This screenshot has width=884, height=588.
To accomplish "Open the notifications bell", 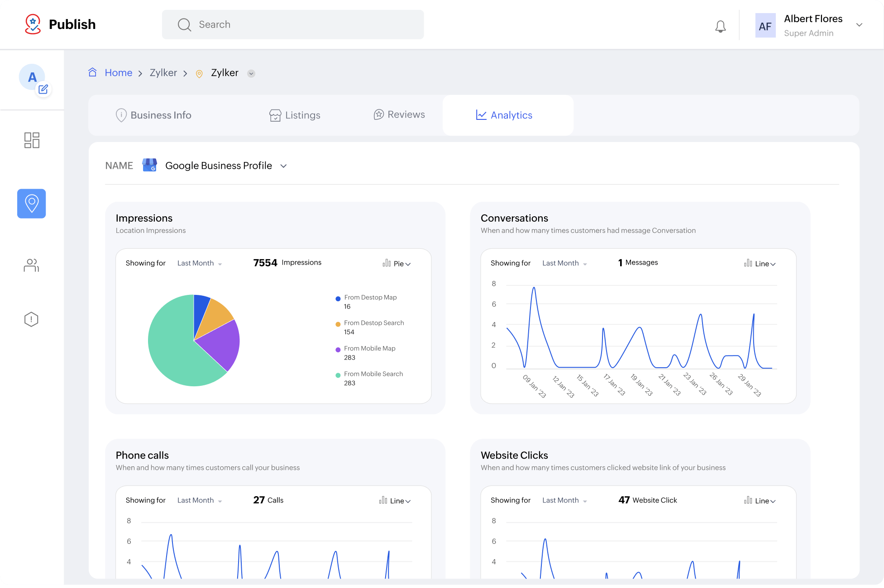I will click(720, 26).
